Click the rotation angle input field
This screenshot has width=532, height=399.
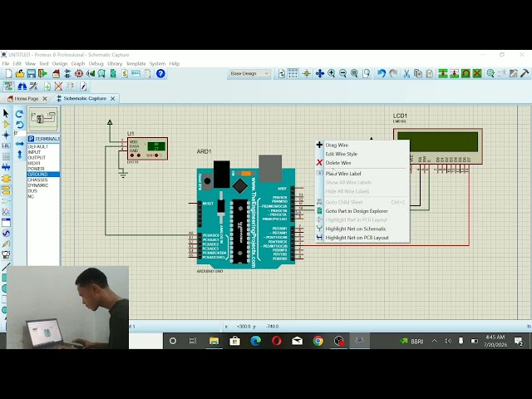pyautogui.click(x=20, y=133)
